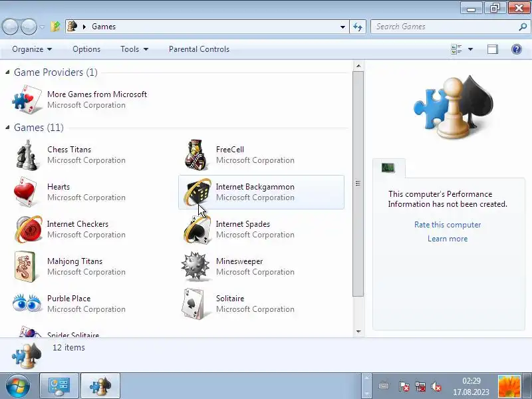Click the network tray icon
532x399 pixels.
click(420, 386)
